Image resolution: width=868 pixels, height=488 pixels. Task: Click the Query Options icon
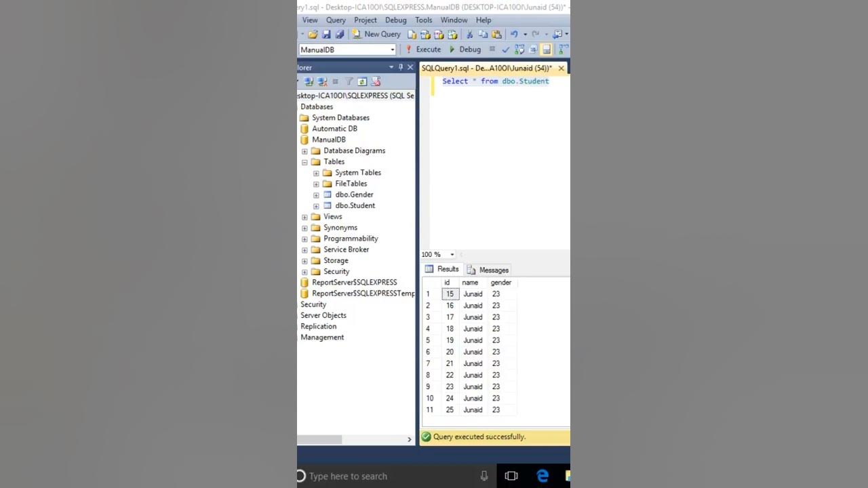[x=533, y=49]
